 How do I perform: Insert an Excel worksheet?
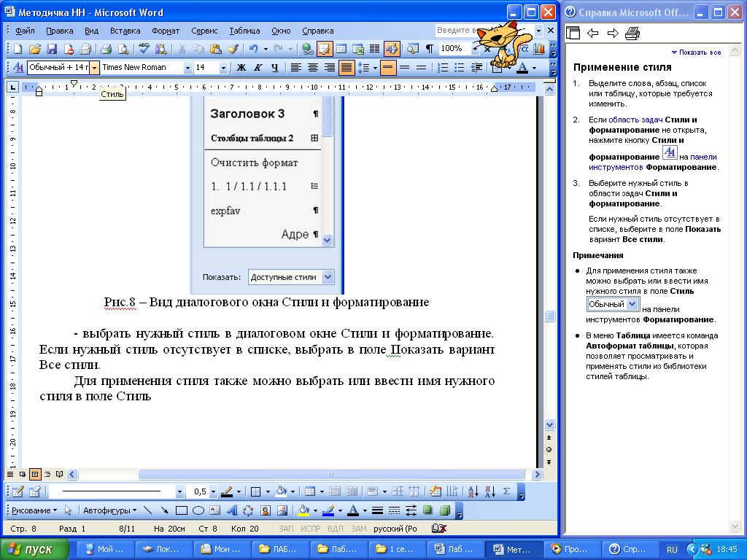click(358, 49)
